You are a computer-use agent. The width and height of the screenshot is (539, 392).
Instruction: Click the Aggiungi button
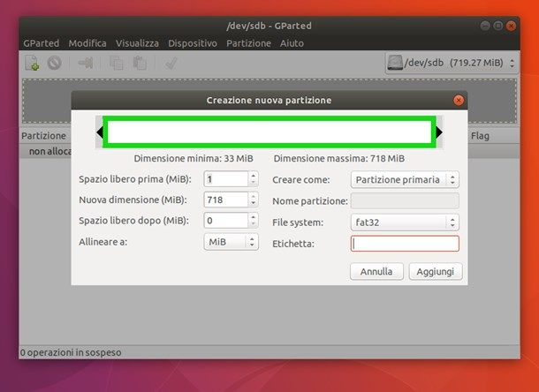click(x=436, y=271)
